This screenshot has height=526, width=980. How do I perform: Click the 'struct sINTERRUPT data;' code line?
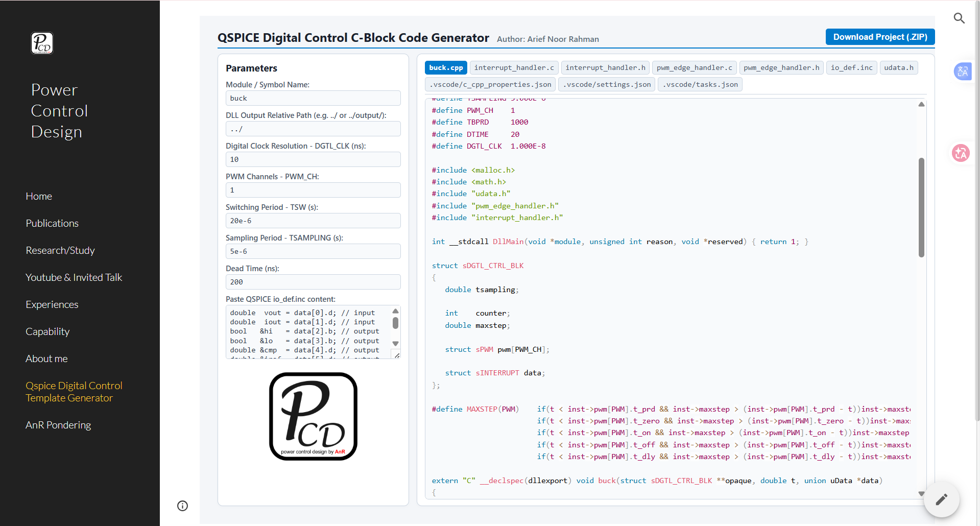(x=495, y=373)
